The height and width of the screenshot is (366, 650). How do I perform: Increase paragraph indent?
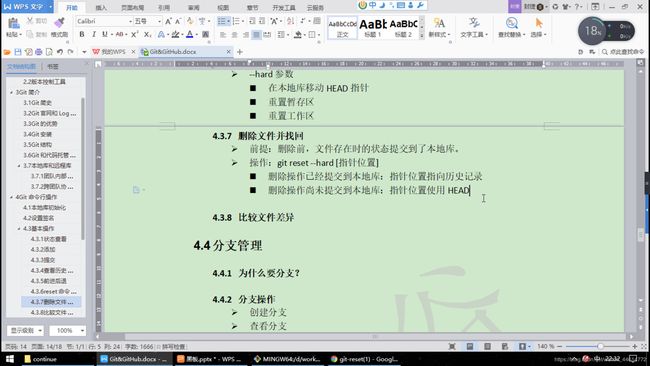pyautogui.click(x=262, y=21)
